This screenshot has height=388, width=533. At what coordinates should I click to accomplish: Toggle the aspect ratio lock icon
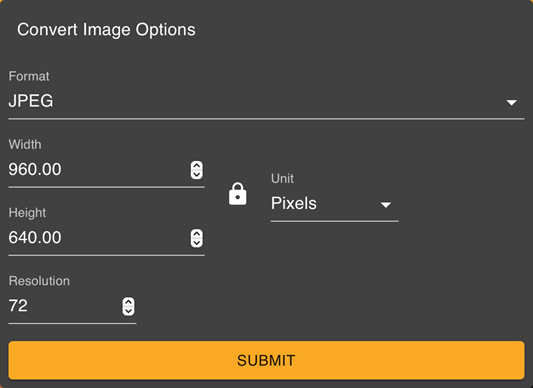point(238,194)
